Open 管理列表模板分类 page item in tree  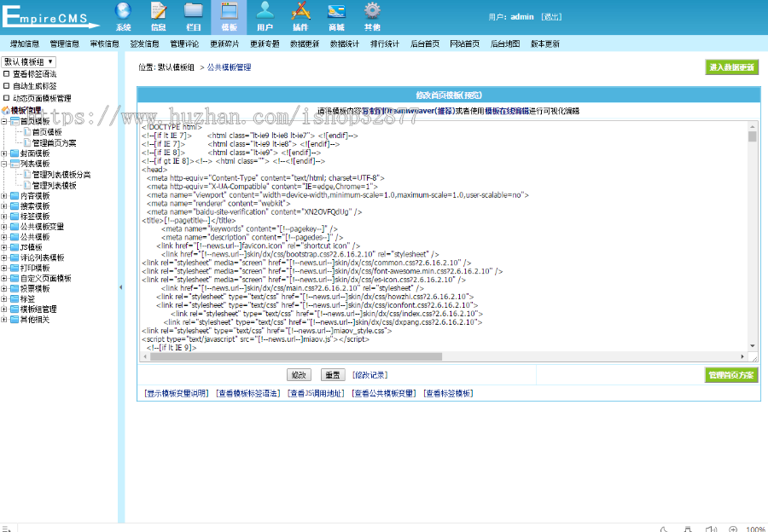pyautogui.click(x=61, y=175)
